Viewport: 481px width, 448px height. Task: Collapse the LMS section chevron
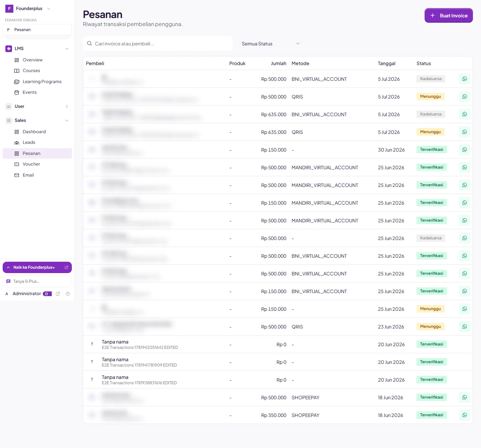coord(67,49)
